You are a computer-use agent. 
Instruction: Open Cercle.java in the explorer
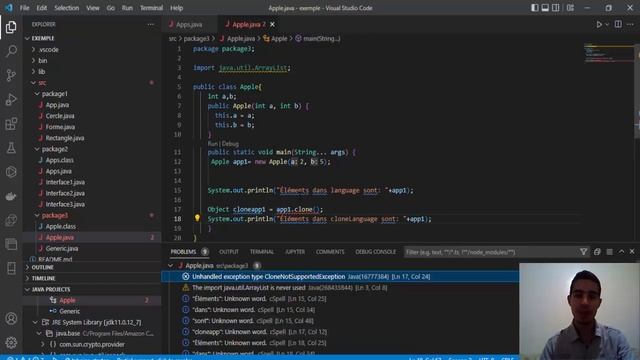tap(60, 116)
